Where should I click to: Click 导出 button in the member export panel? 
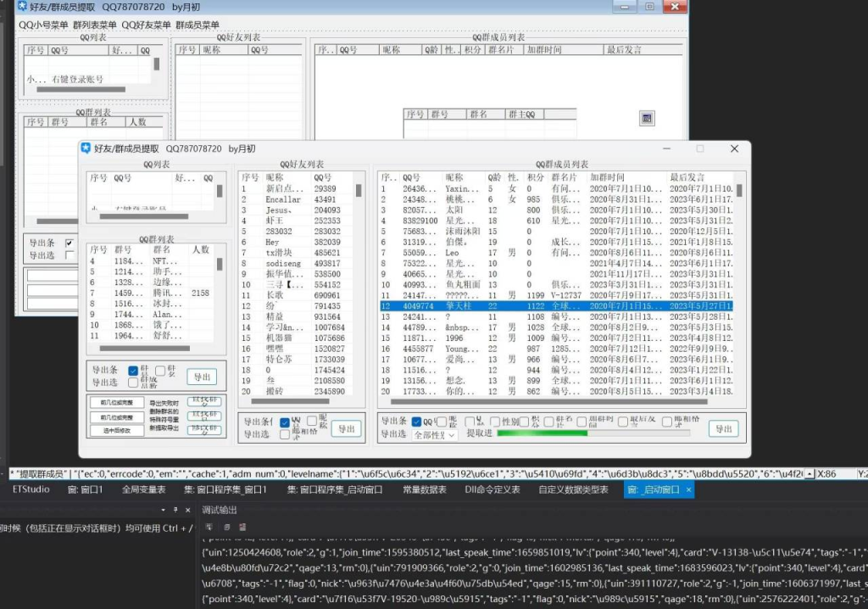(724, 428)
